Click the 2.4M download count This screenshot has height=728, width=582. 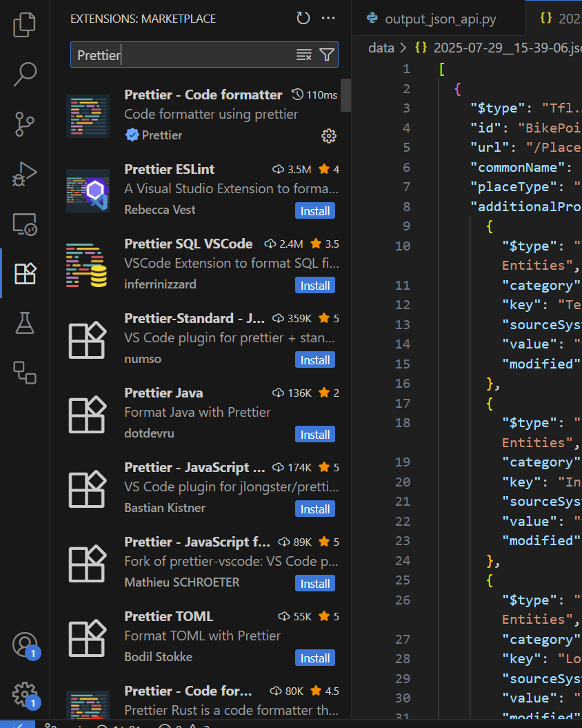pos(283,244)
